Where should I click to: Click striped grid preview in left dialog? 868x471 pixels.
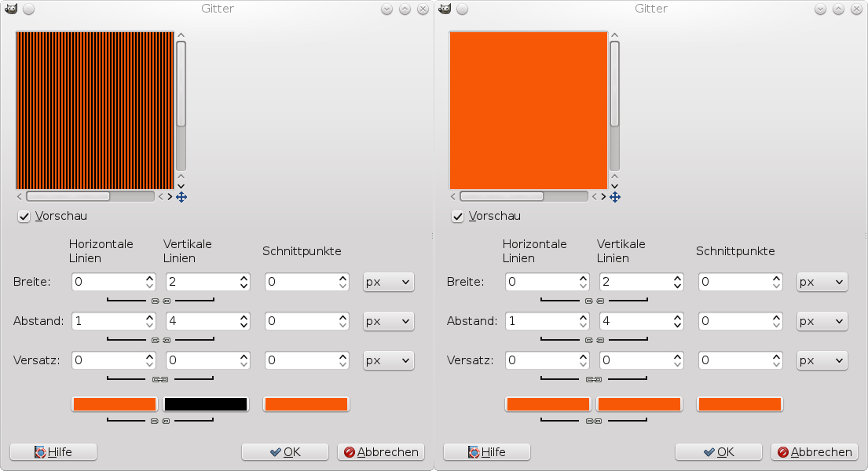point(95,111)
